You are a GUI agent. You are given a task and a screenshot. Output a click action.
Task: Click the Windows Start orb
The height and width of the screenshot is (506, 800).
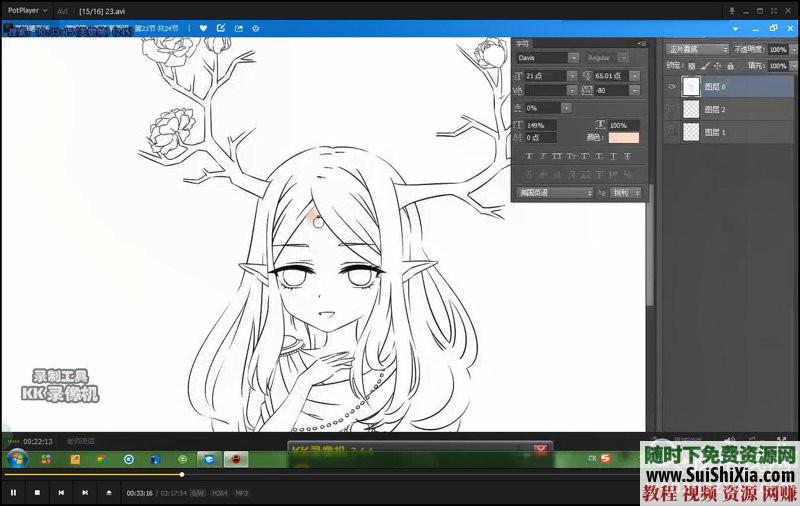click(x=15, y=458)
